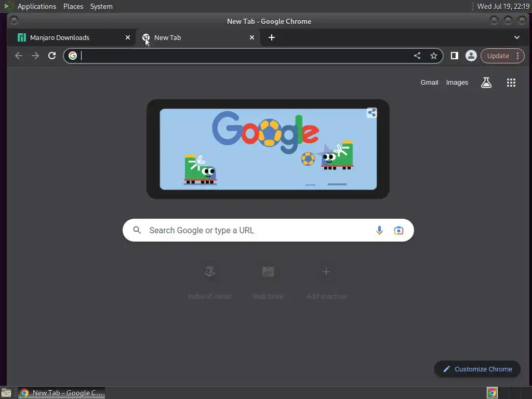The image size is (532, 399).
Task: Open the Chrome profile avatar
Action: [471, 56]
